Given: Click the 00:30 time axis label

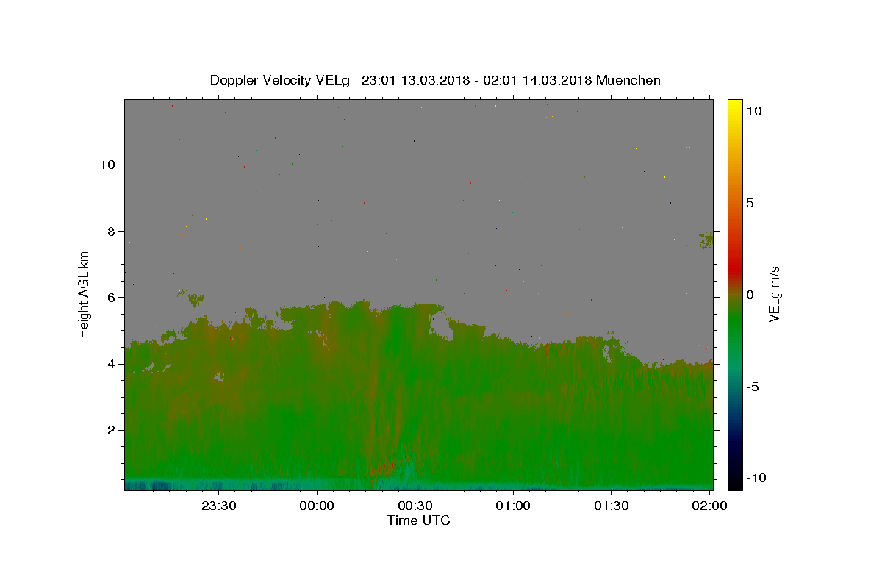Looking at the screenshot, I should tap(415, 506).
